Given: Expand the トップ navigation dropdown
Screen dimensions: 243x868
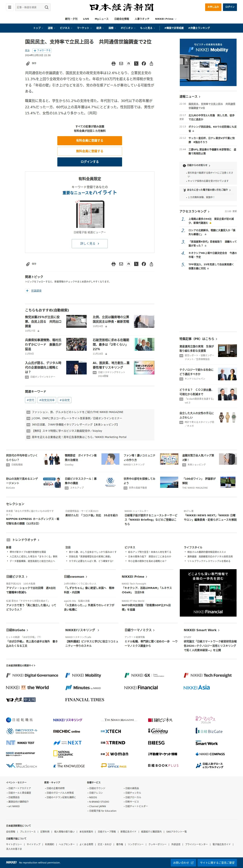Looking at the screenshot, I should [38, 28].
